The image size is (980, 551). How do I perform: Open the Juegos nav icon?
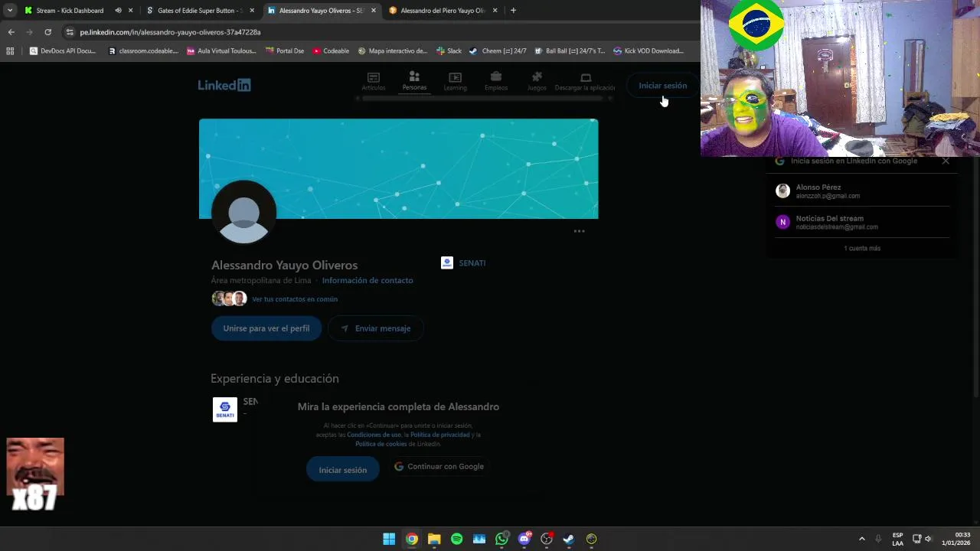click(537, 81)
